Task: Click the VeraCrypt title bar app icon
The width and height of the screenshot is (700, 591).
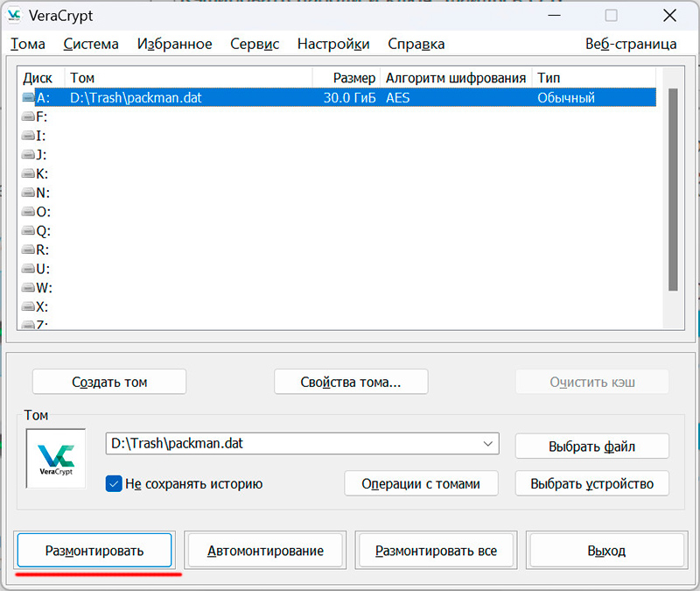Action: tap(15, 15)
